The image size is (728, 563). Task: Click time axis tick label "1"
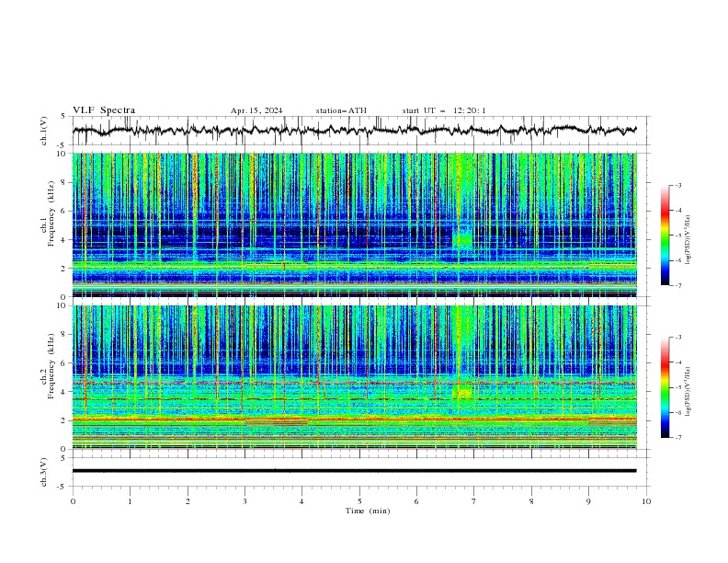130,501
